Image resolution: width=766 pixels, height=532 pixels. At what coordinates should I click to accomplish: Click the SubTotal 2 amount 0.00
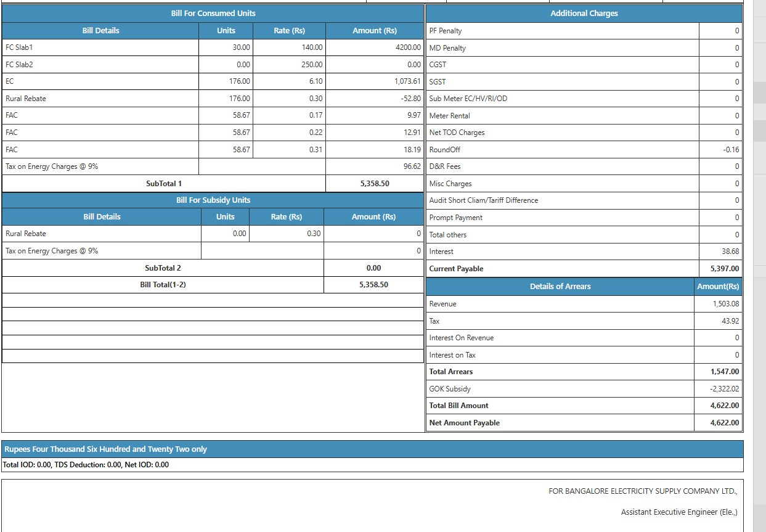[x=373, y=268]
